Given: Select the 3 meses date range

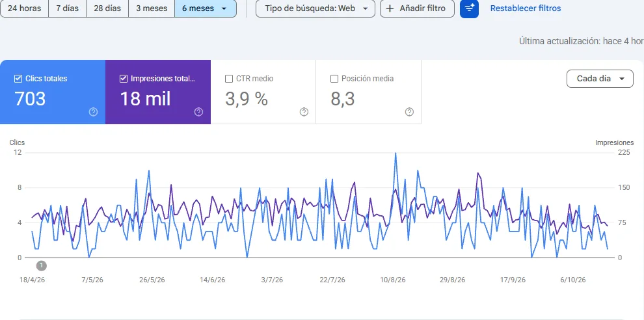Looking at the screenshot, I should tap(152, 8).
